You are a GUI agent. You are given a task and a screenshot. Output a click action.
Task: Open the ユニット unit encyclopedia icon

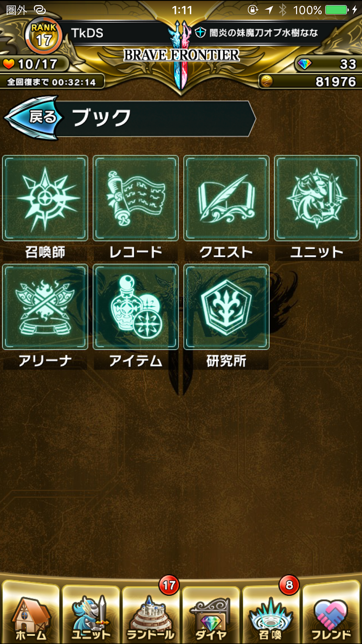[317, 198]
